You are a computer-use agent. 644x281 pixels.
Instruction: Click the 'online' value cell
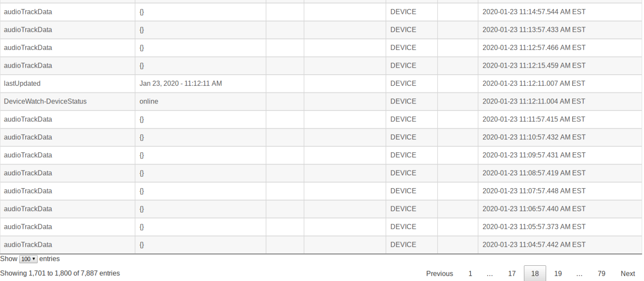pyautogui.click(x=149, y=101)
